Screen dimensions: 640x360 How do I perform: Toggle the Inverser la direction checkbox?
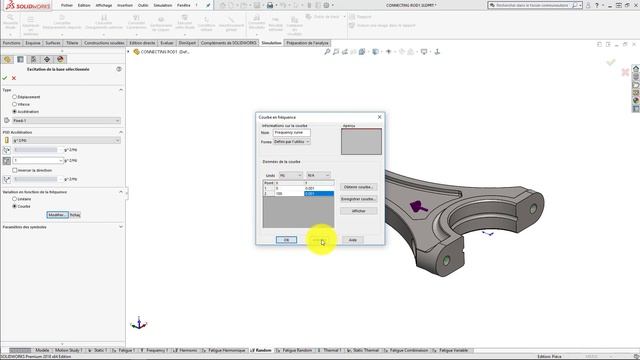tap(15, 170)
